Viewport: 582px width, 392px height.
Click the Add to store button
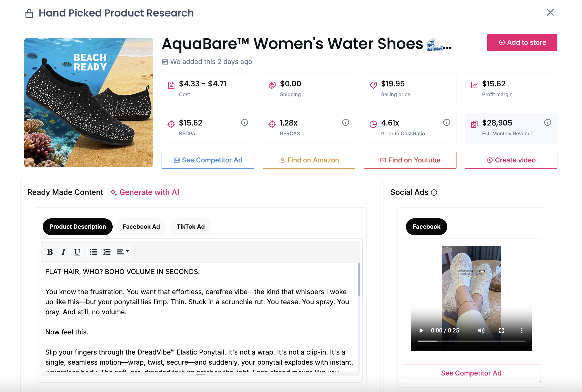[522, 42]
